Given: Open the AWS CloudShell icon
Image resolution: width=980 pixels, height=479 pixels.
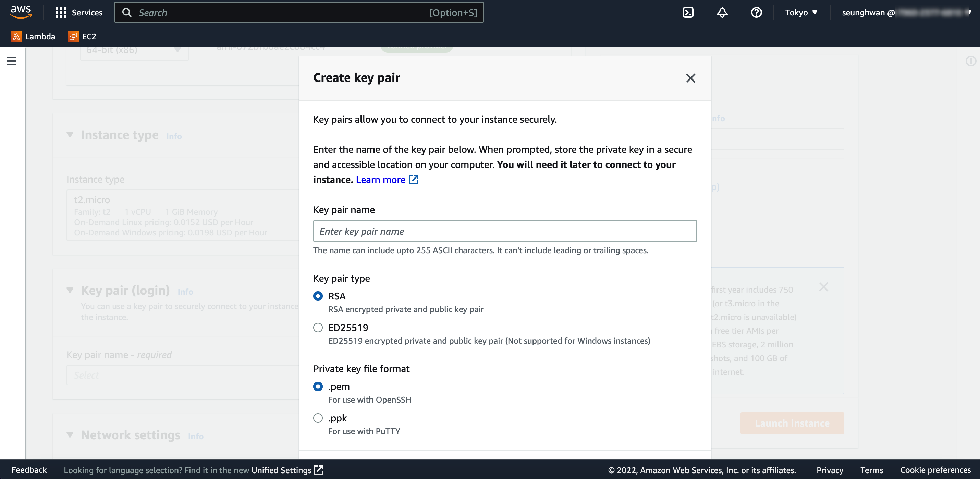Looking at the screenshot, I should tap(688, 13).
